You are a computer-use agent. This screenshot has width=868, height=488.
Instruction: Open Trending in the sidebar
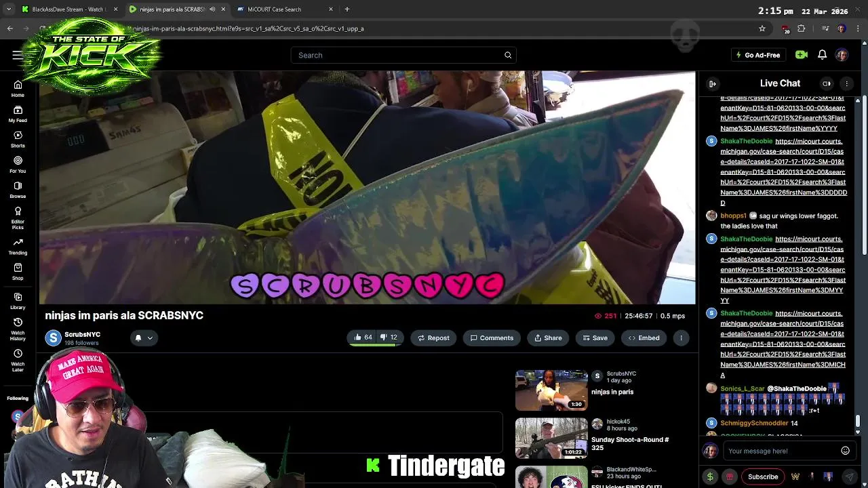pos(18,246)
